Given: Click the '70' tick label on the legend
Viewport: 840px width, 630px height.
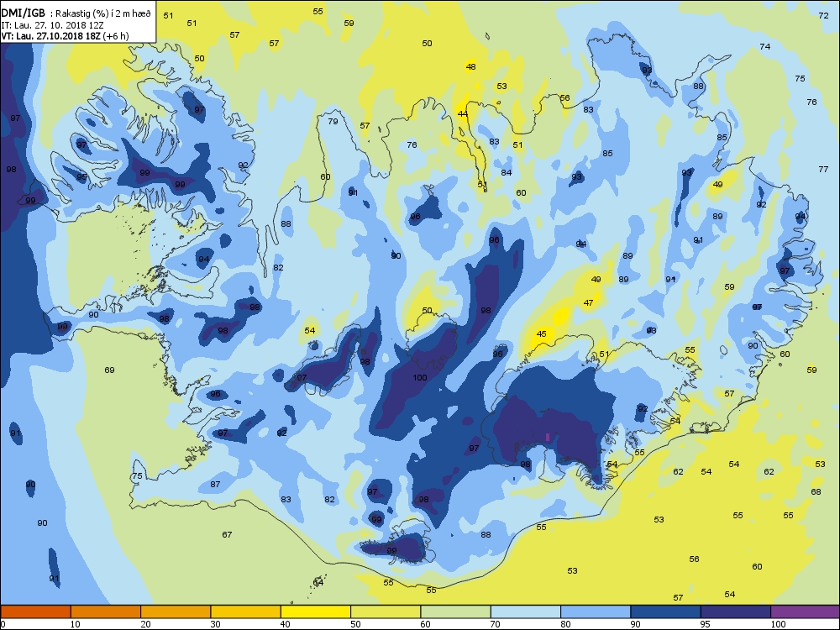Looking at the screenshot, I should pos(496,624).
